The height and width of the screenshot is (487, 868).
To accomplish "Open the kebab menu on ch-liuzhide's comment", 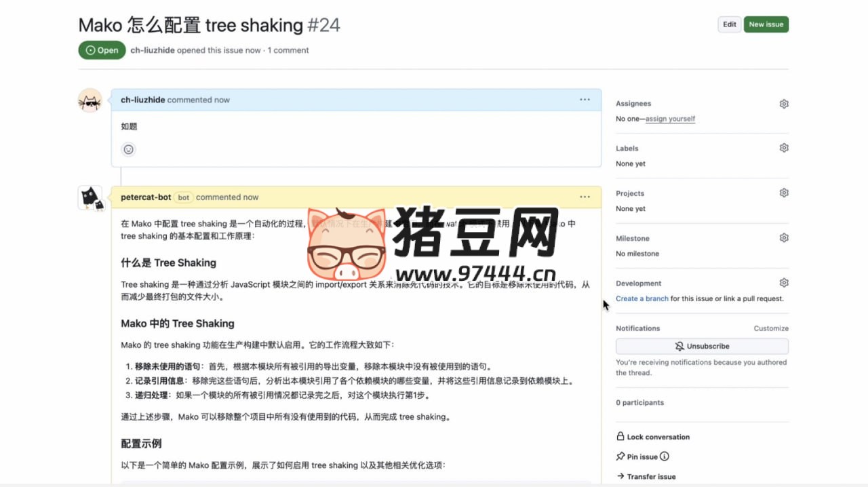I will [585, 99].
